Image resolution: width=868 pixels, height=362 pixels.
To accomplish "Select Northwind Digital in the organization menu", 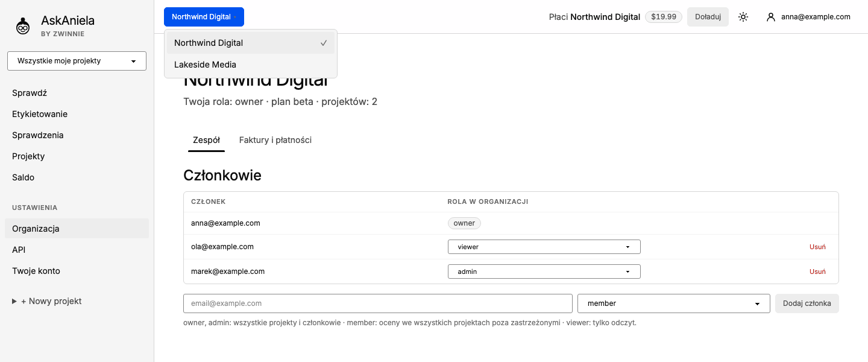I will tap(251, 43).
